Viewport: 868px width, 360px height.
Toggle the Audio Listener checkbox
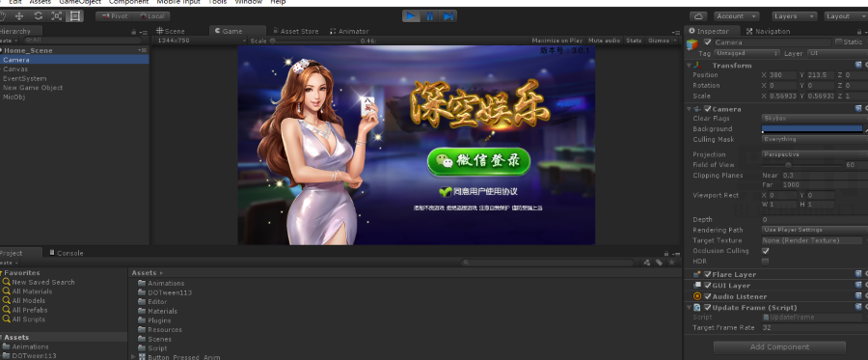coord(708,296)
